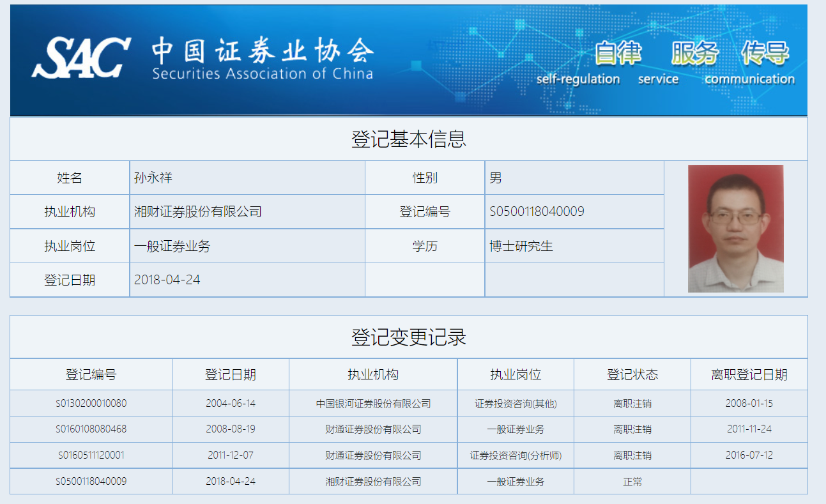The height and width of the screenshot is (504, 826).
Task: Click the 登记状态 column header
Action: coord(632,374)
